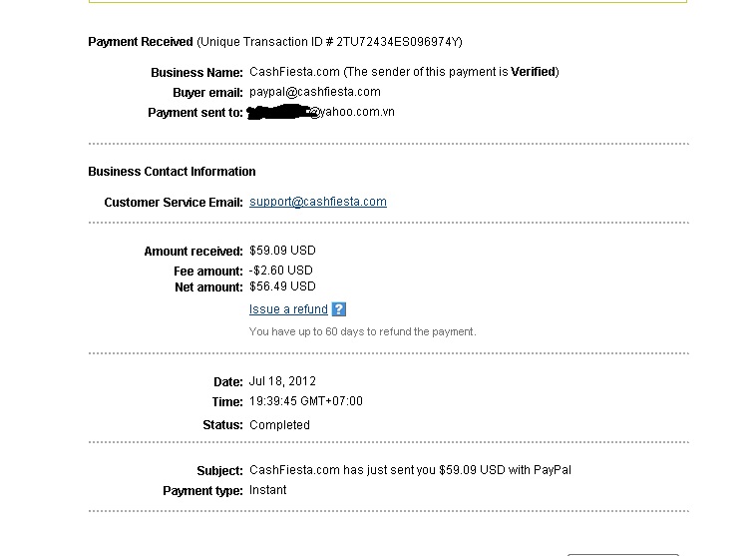Viewport: 756px width, 556px height.
Task: Click the $56.49 USD net amount
Action: [x=282, y=287]
